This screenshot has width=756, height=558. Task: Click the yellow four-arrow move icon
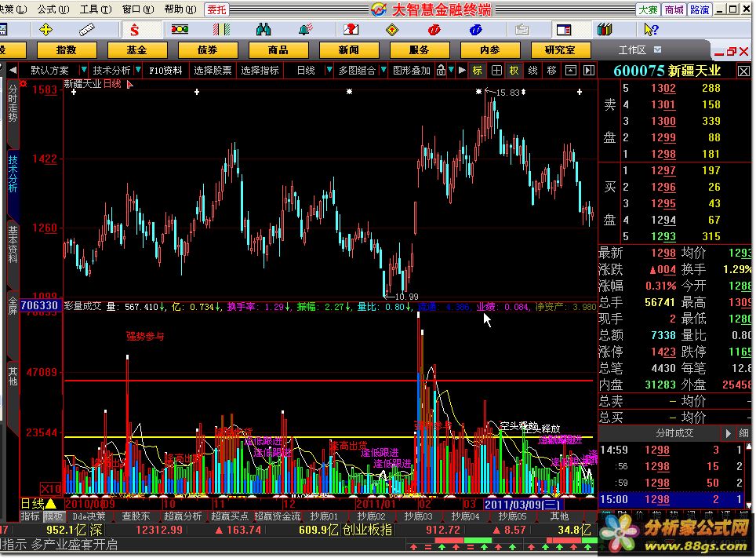coord(45,30)
